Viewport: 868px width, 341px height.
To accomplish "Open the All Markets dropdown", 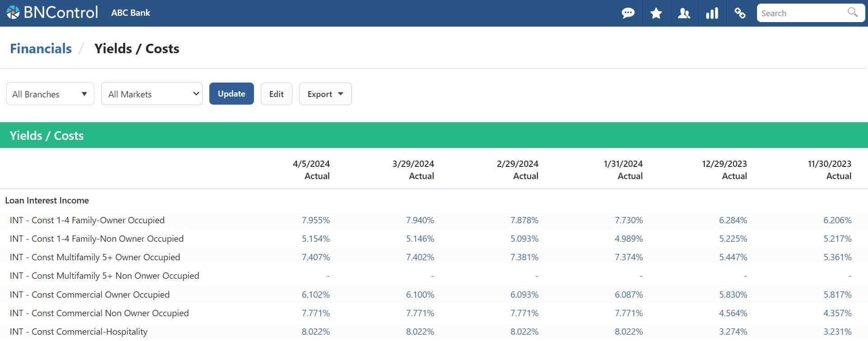I will tap(152, 94).
